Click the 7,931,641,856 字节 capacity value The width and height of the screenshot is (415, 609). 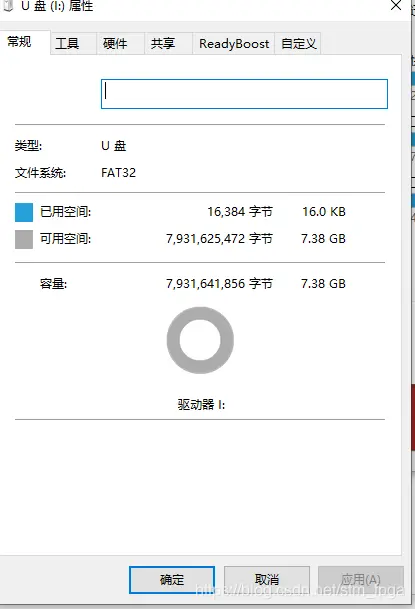coord(219,284)
